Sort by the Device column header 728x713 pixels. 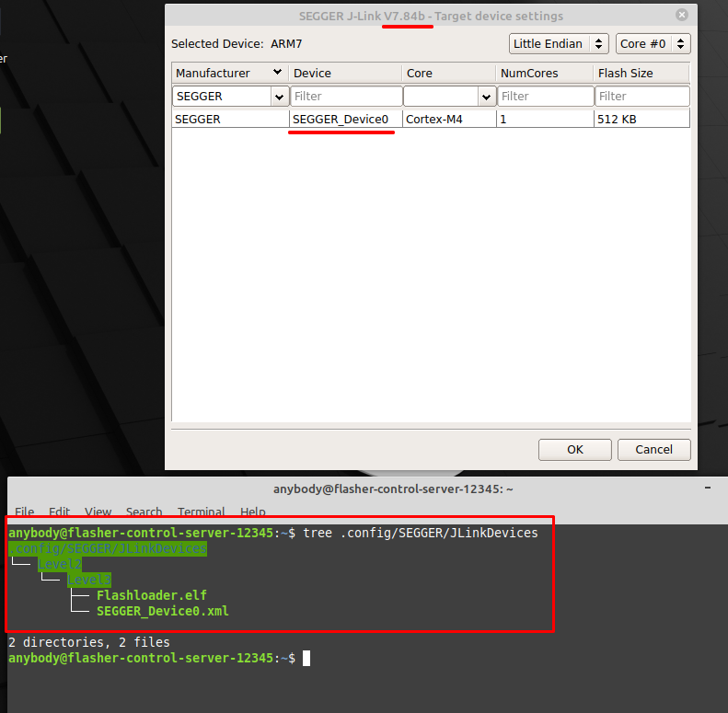click(x=346, y=73)
